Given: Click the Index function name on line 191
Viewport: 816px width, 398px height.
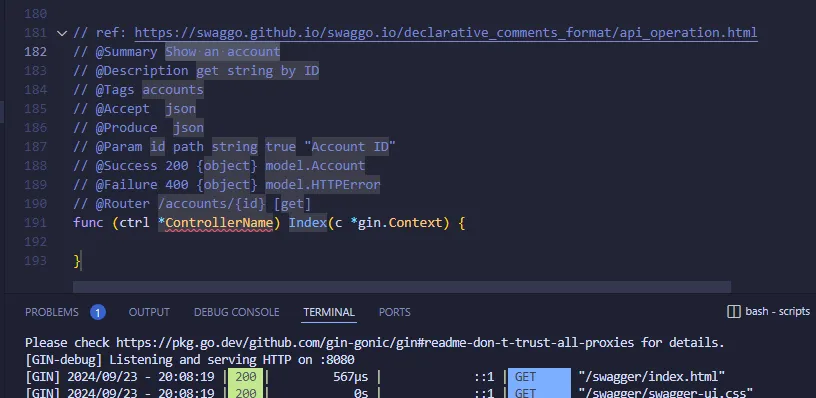Looking at the screenshot, I should pyautogui.click(x=308, y=223).
